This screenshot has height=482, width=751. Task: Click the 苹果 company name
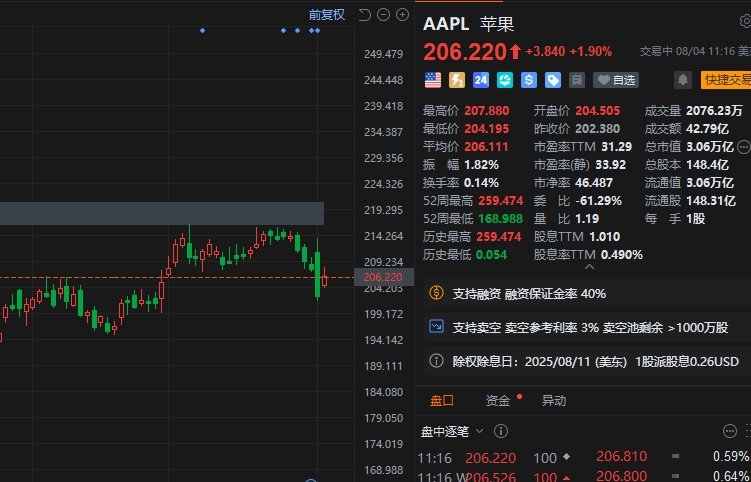[497, 24]
